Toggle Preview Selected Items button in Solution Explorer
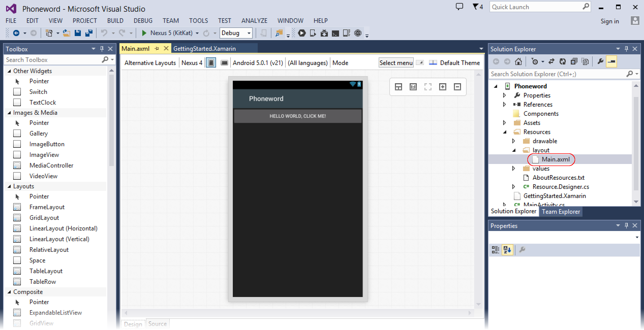The width and height of the screenshot is (644, 330). (x=611, y=61)
